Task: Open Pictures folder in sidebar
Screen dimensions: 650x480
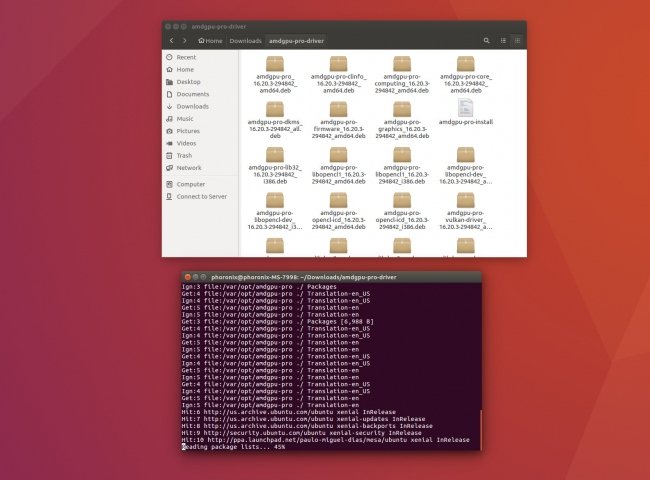Action: click(188, 131)
